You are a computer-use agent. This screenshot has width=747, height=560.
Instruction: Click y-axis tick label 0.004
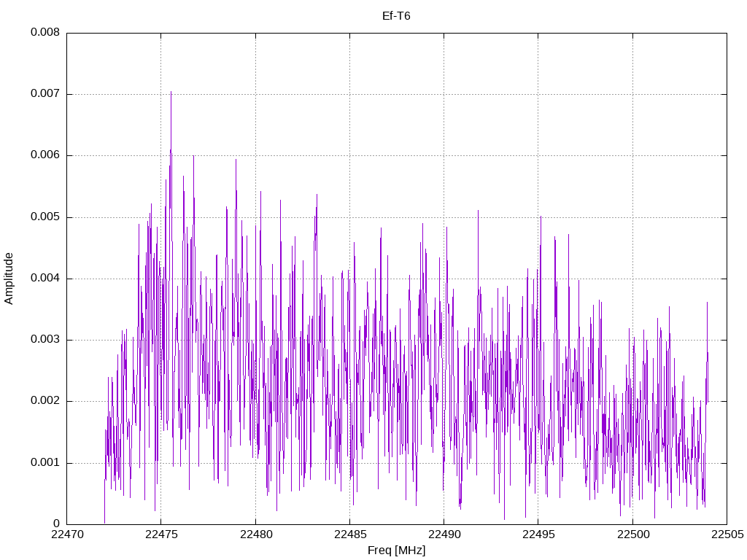point(45,279)
